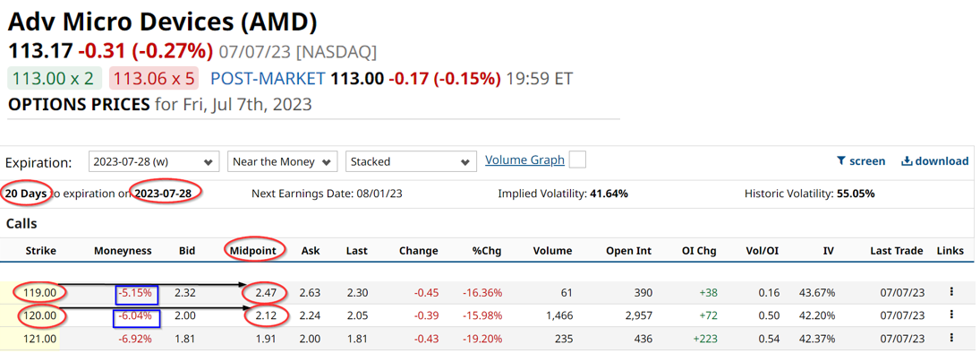Sort table by Midpoint column header
The image size is (980, 362).
pos(256,250)
